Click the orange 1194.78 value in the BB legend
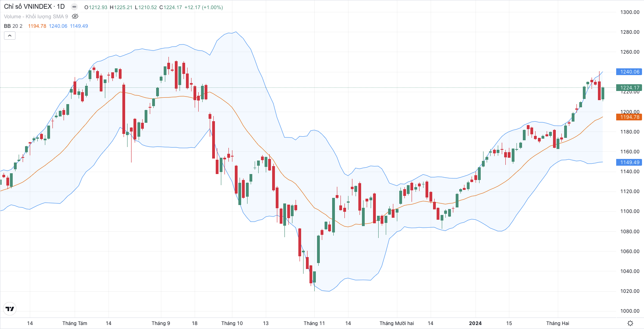Screen dimensions: 644x329 click(x=37, y=26)
